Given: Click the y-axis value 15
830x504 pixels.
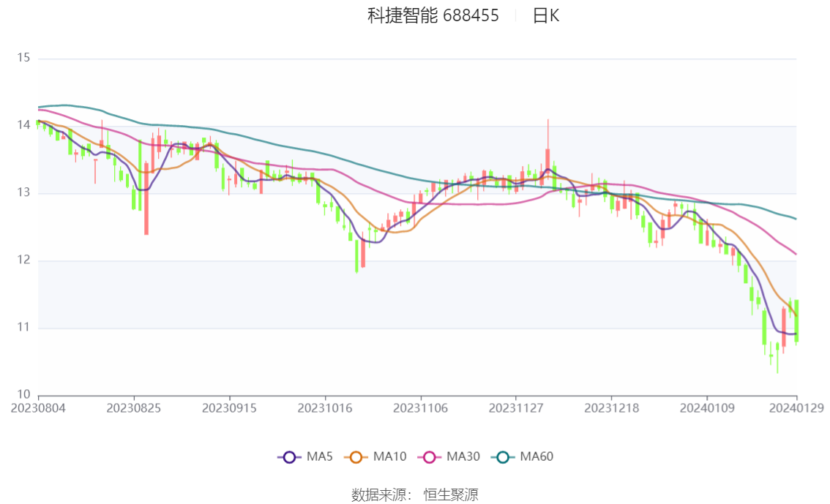Looking at the screenshot, I should 23,58.
